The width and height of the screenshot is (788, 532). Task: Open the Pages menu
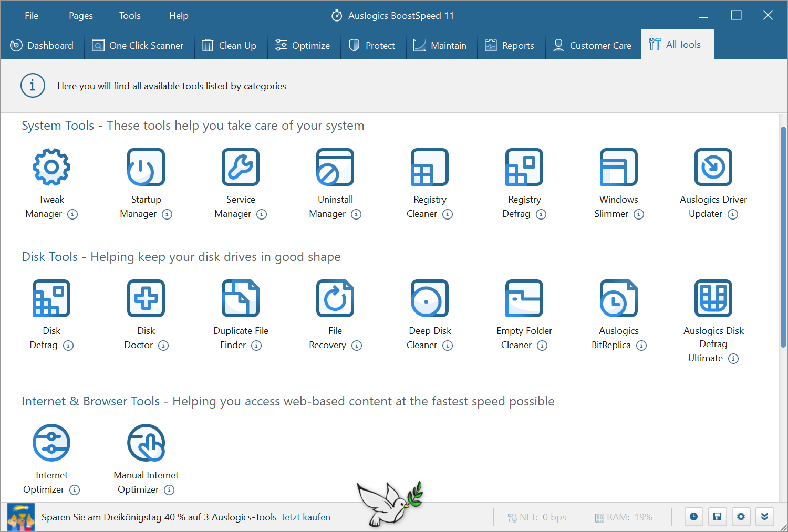coord(81,16)
